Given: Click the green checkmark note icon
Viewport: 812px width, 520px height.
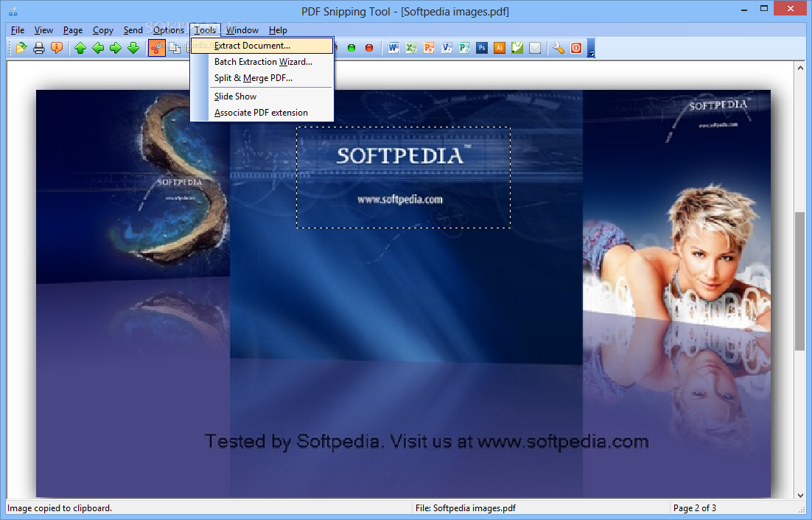Looking at the screenshot, I should coord(517,48).
